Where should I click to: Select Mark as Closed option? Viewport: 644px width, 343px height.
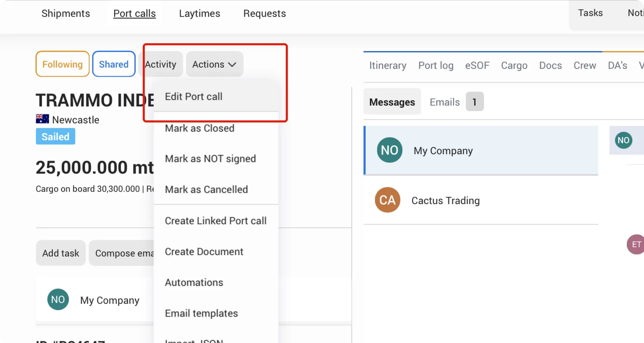click(x=216, y=128)
